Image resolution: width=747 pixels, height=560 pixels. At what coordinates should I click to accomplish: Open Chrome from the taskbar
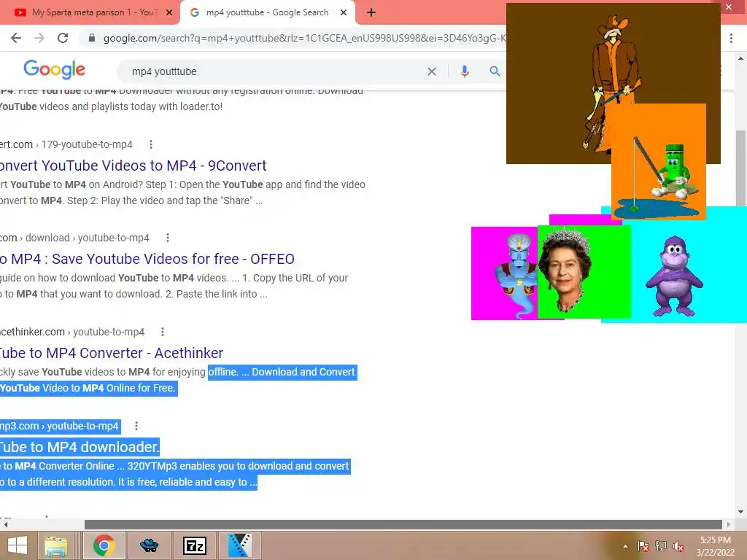[x=104, y=545]
